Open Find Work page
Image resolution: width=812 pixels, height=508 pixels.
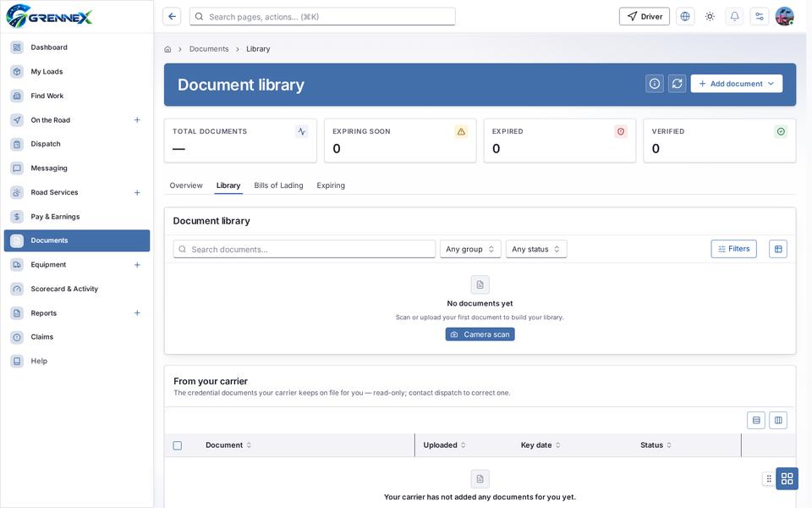coord(77,96)
